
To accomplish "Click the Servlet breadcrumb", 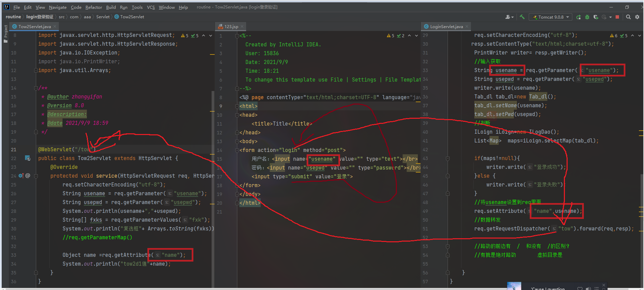I will 103,17.
